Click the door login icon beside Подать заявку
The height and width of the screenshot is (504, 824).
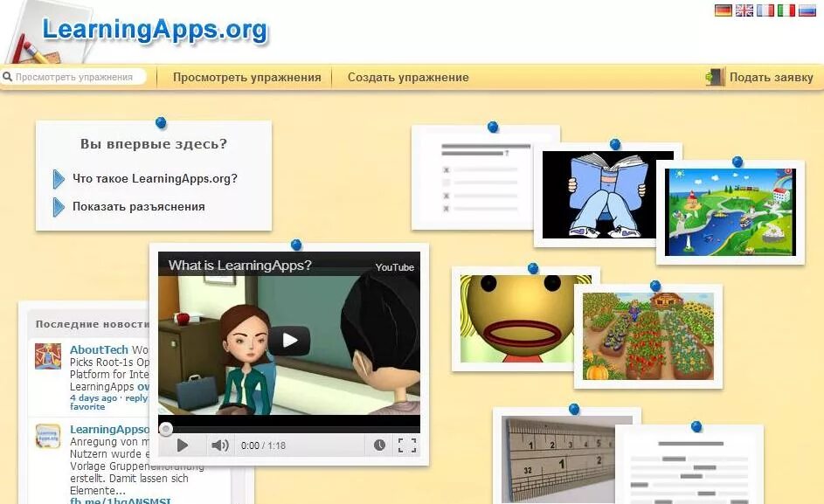click(715, 77)
